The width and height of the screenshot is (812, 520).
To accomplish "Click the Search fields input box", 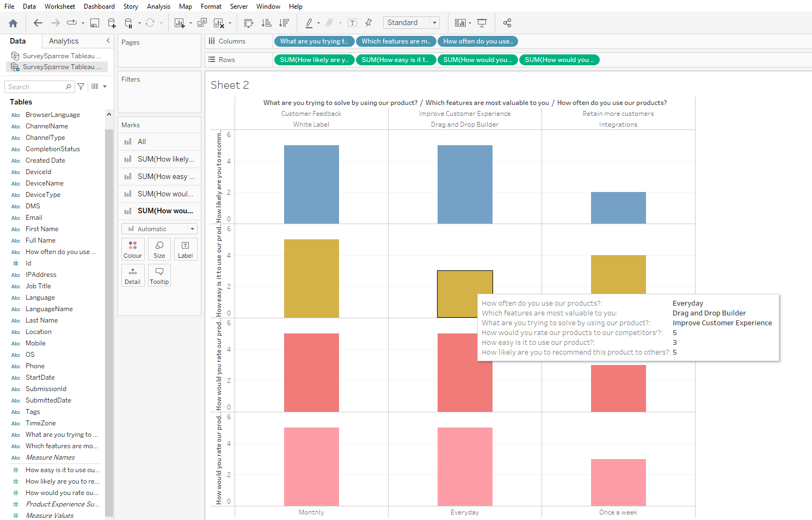I will 35,87.
